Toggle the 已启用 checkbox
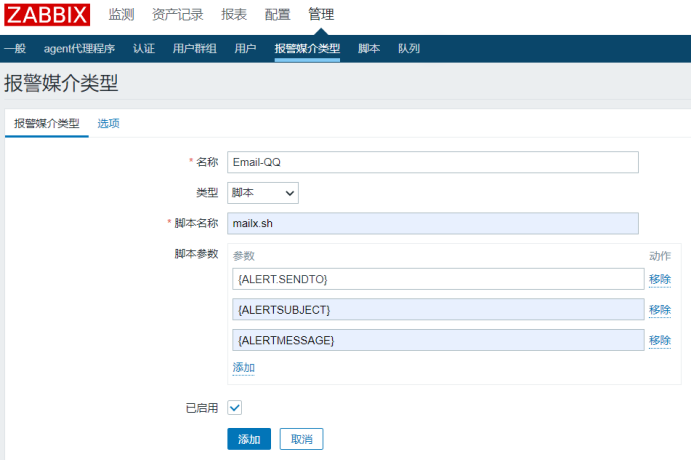This screenshot has width=692, height=460. coord(234,407)
